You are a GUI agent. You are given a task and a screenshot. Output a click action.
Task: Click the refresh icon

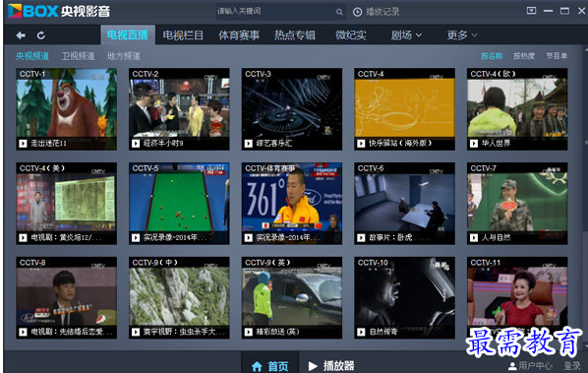click(41, 35)
